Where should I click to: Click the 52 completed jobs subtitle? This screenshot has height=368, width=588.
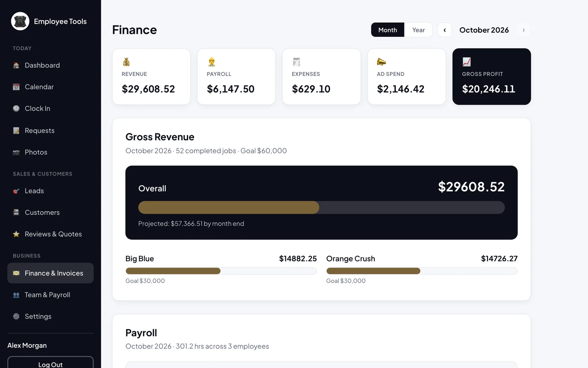206,151
